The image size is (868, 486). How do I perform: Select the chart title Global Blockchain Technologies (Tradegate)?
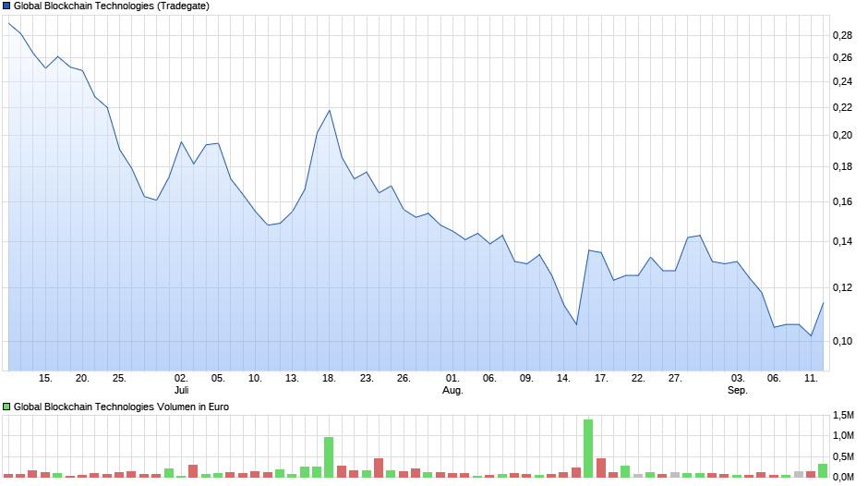tap(111, 6)
